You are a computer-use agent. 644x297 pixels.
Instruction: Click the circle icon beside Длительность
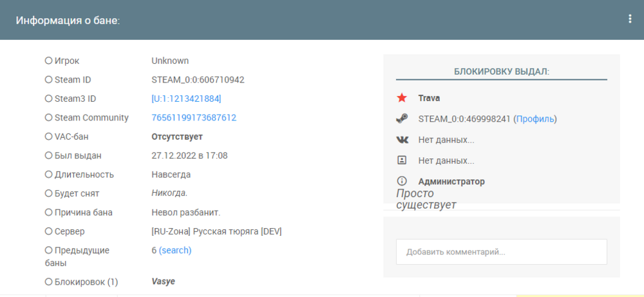(x=48, y=175)
